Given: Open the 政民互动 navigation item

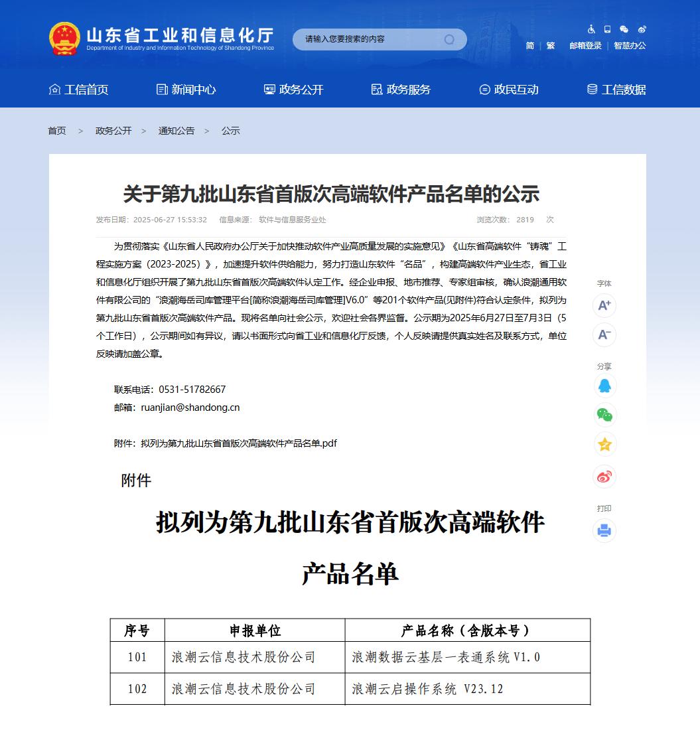Looking at the screenshot, I should coord(508,90).
